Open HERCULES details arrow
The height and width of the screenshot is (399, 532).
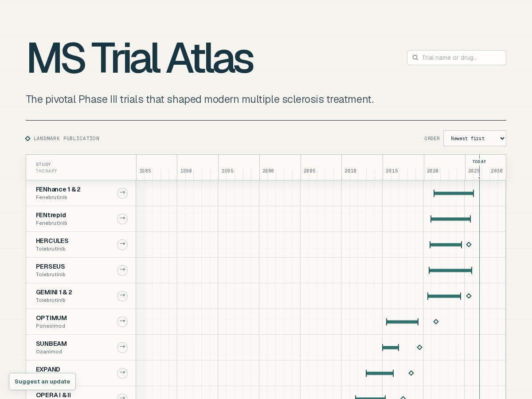coord(122,244)
